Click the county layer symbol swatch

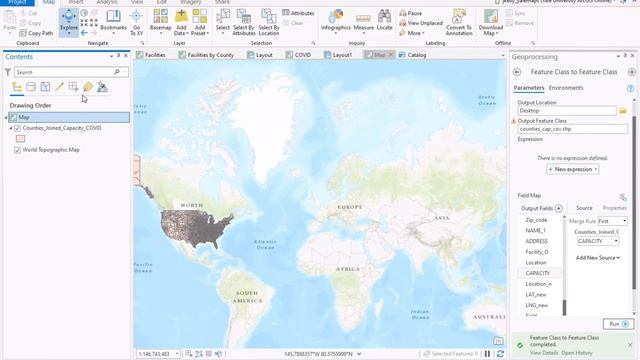pos(20,139)
